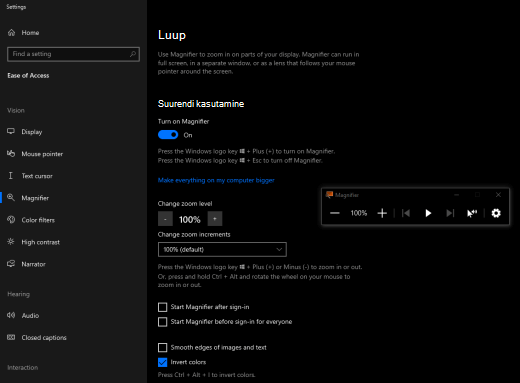Open High contrast sun icon
The width and height of the screenshot is (520, 383).
[x=11, y=242]
